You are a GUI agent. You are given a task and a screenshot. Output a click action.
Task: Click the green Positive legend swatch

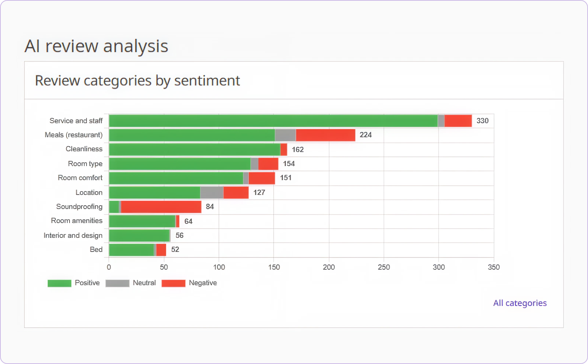coord(59,283)
